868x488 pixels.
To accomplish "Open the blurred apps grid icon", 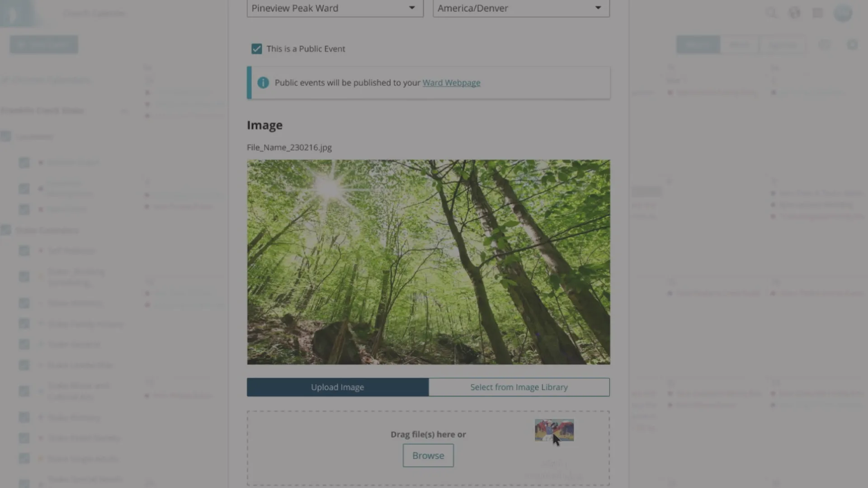I will (817, 13).
